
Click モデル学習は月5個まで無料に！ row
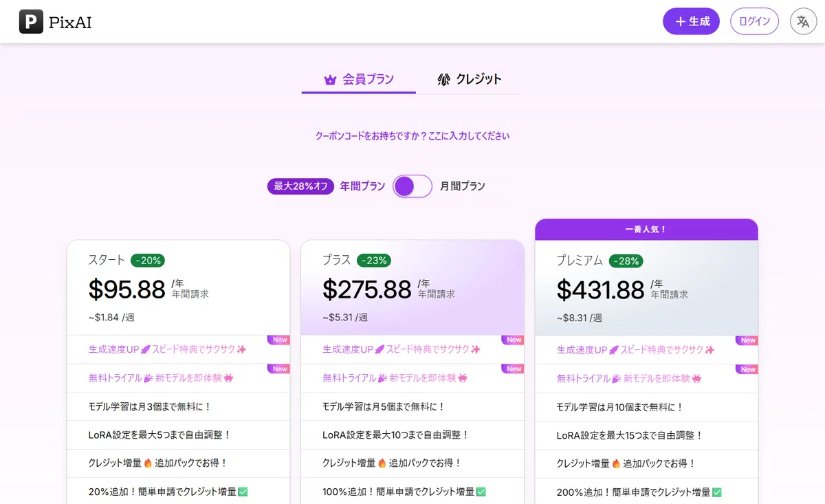click(x=412, y=407)
